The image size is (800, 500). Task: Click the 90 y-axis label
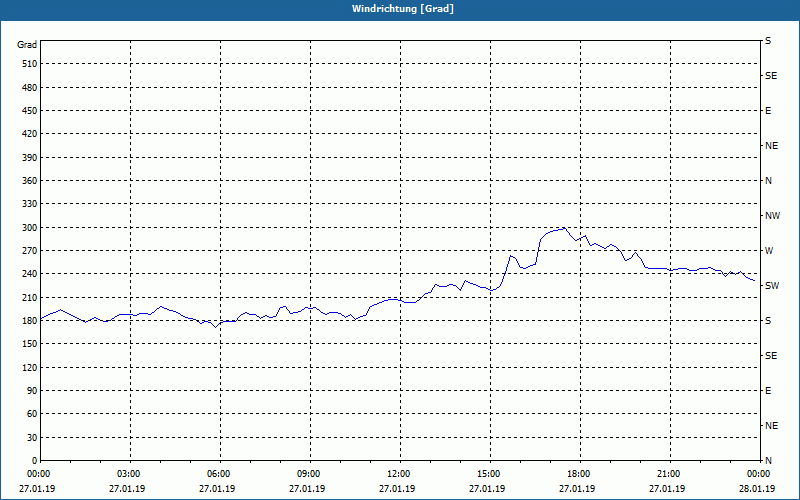32,391
